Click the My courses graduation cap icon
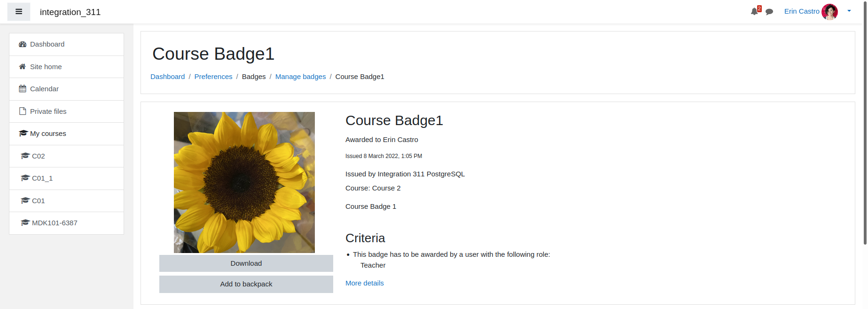The height and width of the screenshot is (309, 868). (23, 134)
